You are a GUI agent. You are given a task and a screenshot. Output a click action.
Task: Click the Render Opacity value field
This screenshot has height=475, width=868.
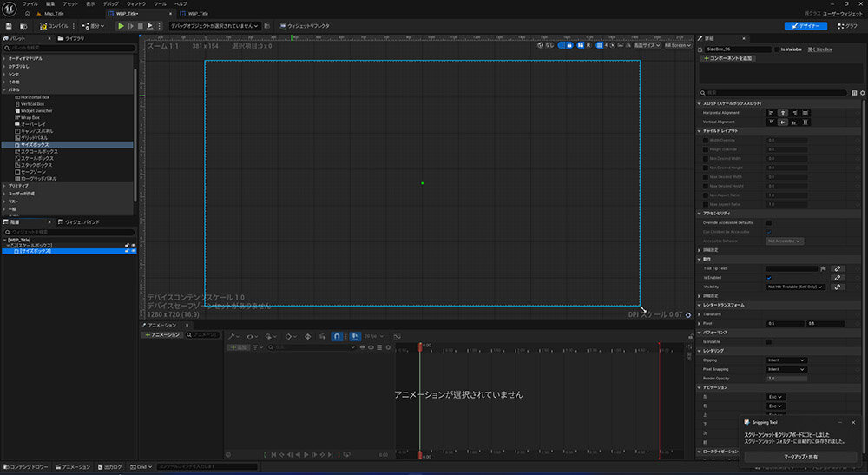tap(786, 378)
